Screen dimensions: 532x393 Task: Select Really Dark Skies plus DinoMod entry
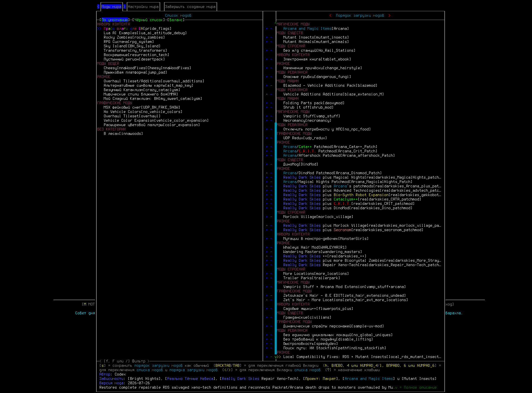point(348,208)
